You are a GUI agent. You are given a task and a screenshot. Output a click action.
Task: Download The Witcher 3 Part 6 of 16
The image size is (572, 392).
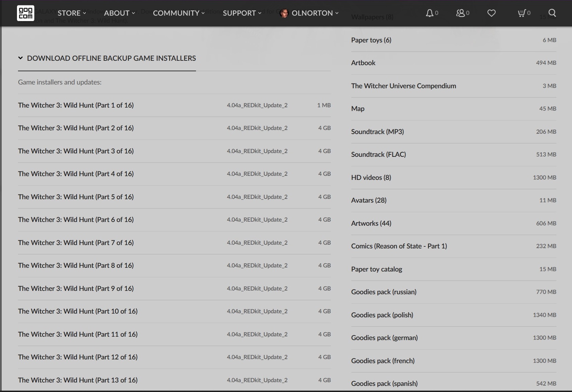coord(174,220)
